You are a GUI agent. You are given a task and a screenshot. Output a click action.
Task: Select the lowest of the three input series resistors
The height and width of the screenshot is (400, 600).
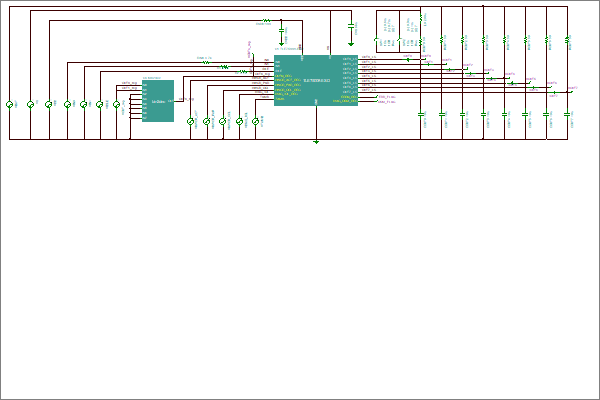(x=242, y=72)
